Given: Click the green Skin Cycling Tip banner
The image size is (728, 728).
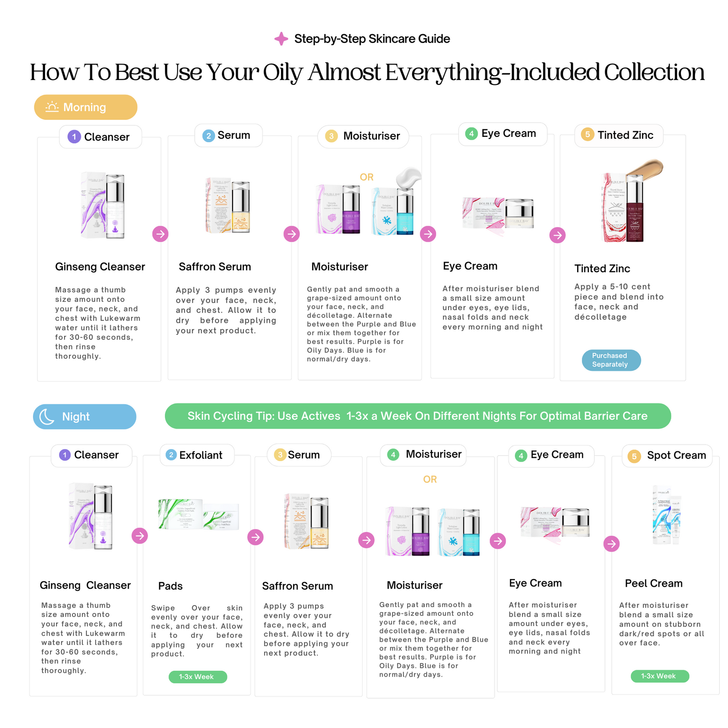Looking at the screenshot, I should 417,416.
